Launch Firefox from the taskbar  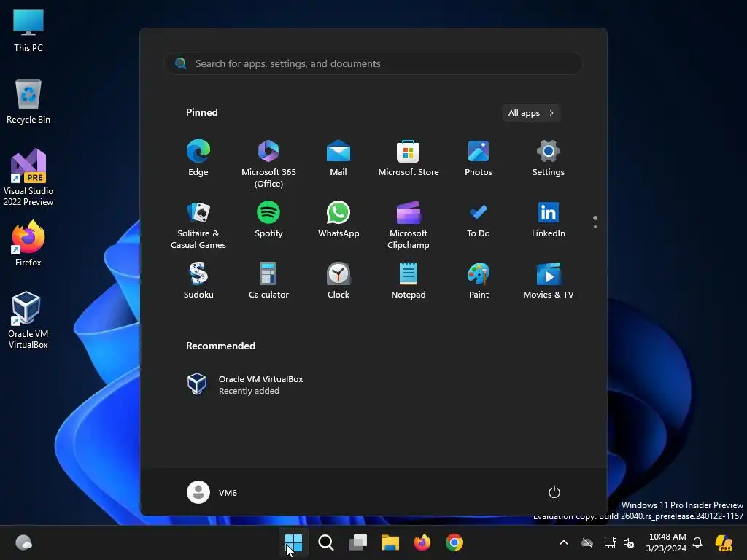point(422,542)
